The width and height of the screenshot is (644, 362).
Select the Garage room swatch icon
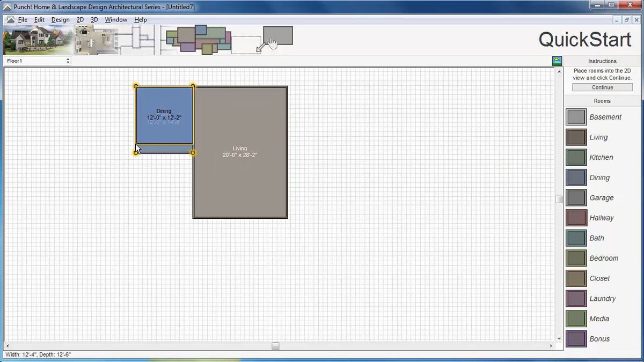click(576, 197)
